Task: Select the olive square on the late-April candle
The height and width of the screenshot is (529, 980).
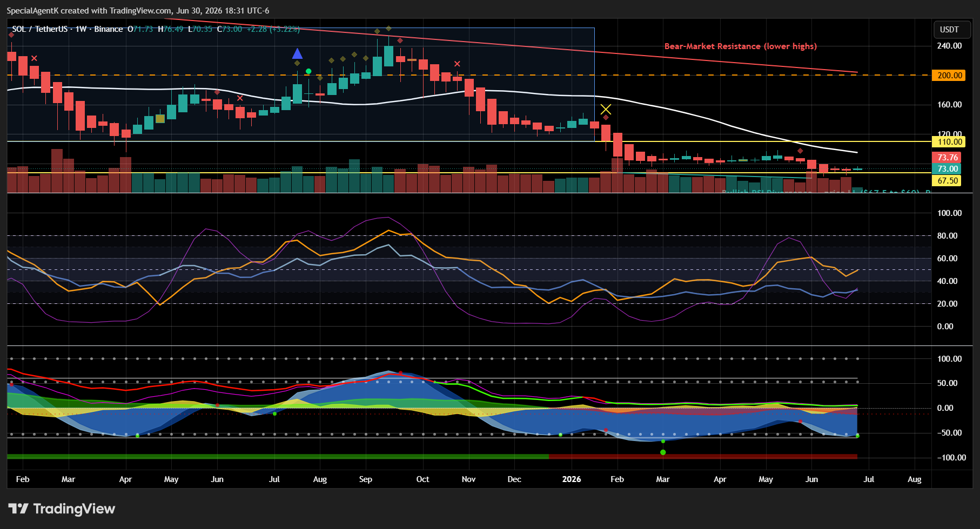Action: (x=160, y=119)
